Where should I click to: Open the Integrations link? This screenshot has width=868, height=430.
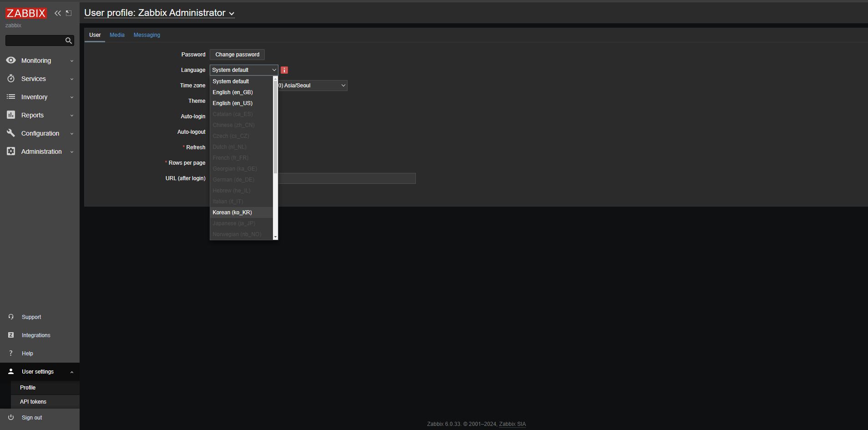pos(36,335)
